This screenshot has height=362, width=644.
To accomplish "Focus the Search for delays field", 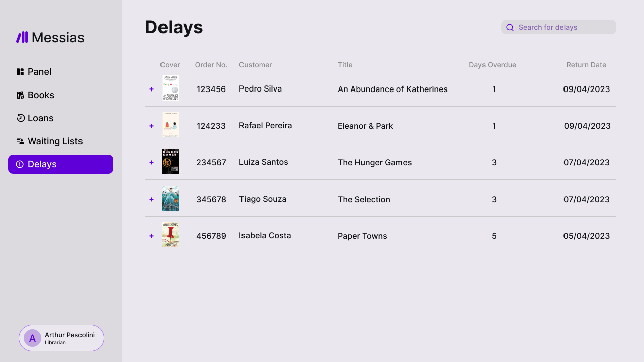I will tap(563, 27).
